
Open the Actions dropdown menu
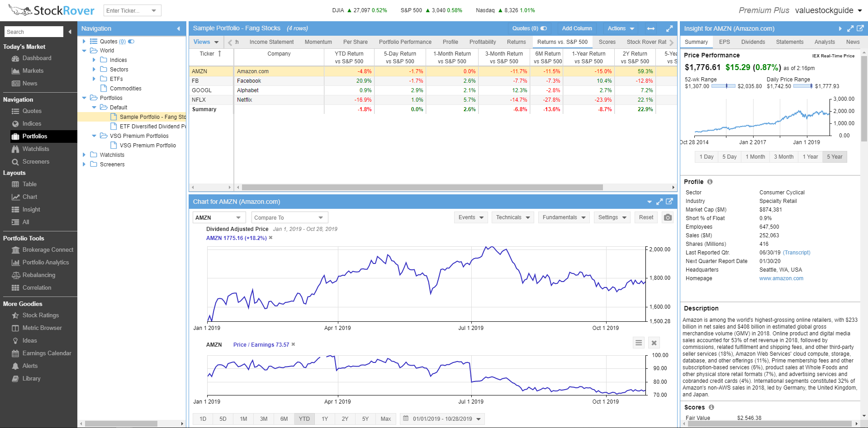coord(621,28)
